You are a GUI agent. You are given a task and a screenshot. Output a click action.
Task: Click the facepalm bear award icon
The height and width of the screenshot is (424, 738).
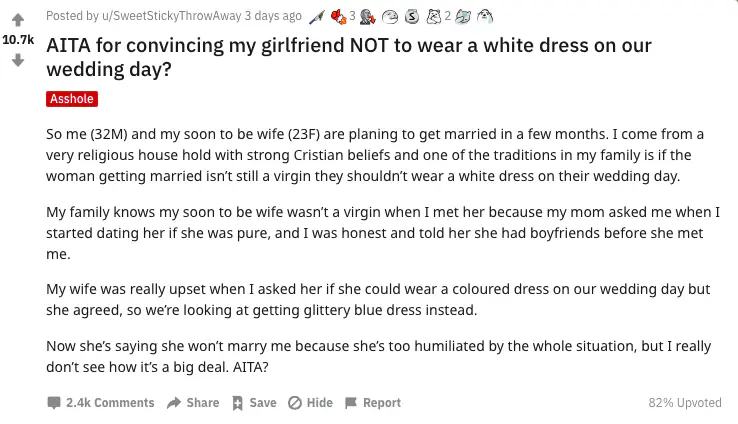[x=433, y=17]
